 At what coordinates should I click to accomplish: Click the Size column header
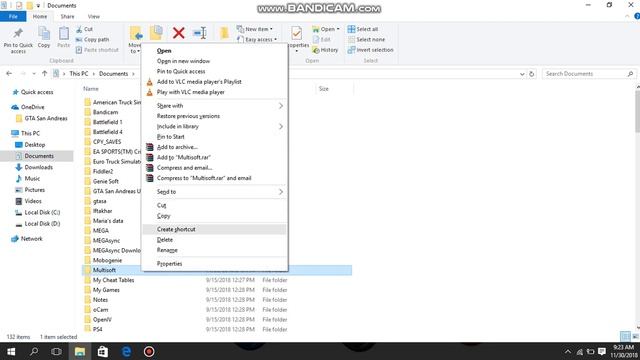coord(324,89)
